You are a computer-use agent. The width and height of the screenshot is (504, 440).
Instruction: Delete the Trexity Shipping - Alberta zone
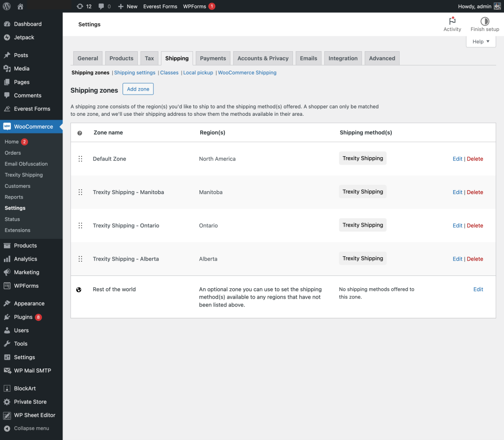[x=475, y=259]
